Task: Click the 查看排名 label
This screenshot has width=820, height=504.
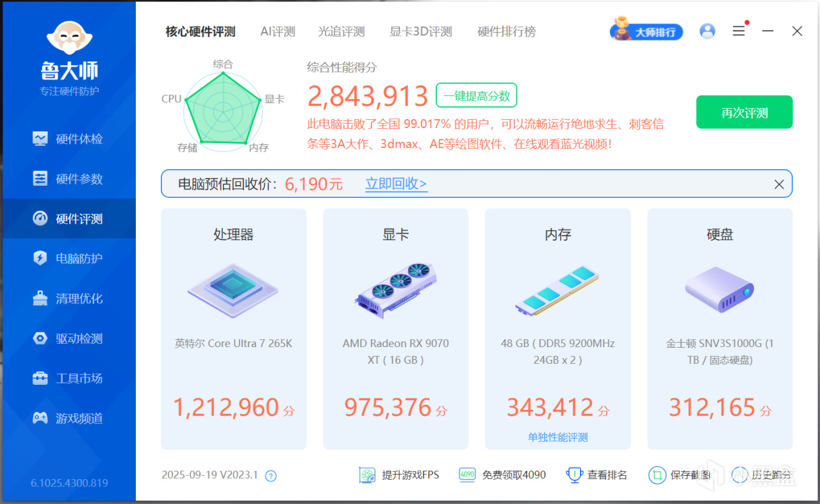Action: click(607, 475)
